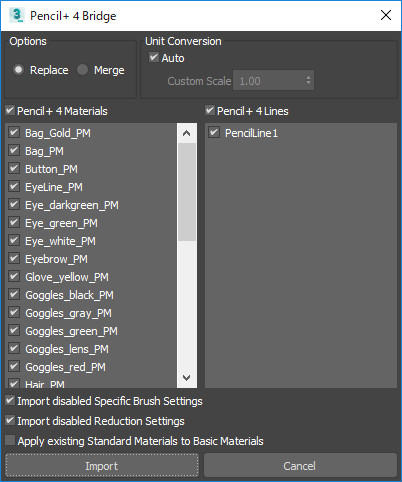
Task: Toggle the Auto unit conversion checkbox
Action: [154, 58]
